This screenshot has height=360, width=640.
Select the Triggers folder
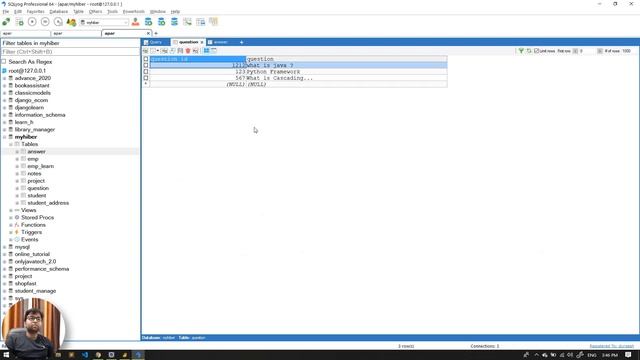click(x=31, y=232)
